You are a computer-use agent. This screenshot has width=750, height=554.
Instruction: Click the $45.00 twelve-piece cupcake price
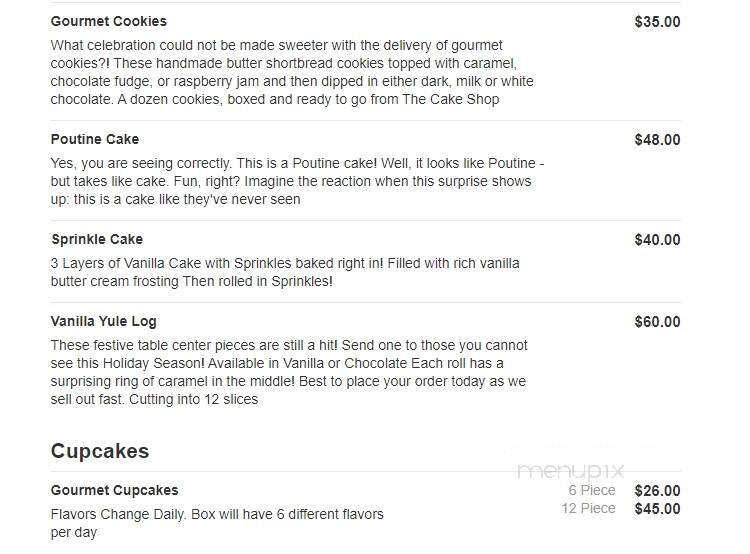657,509
